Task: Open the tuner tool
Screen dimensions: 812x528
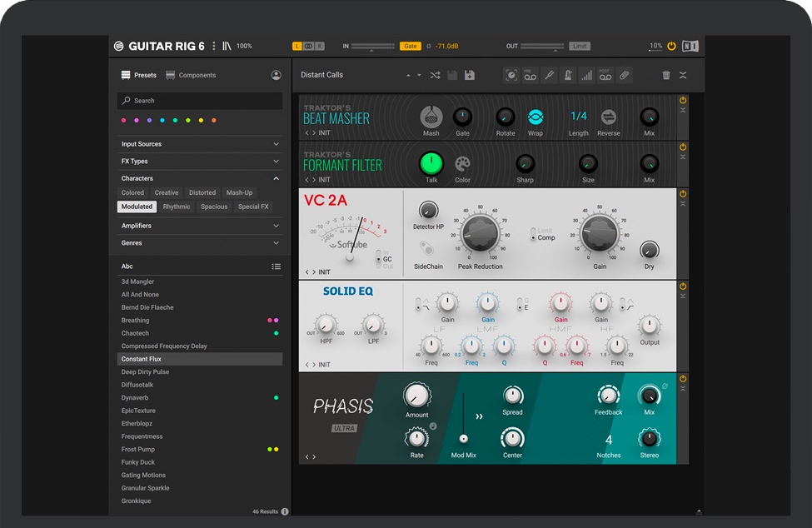Action: coord(549,75)
